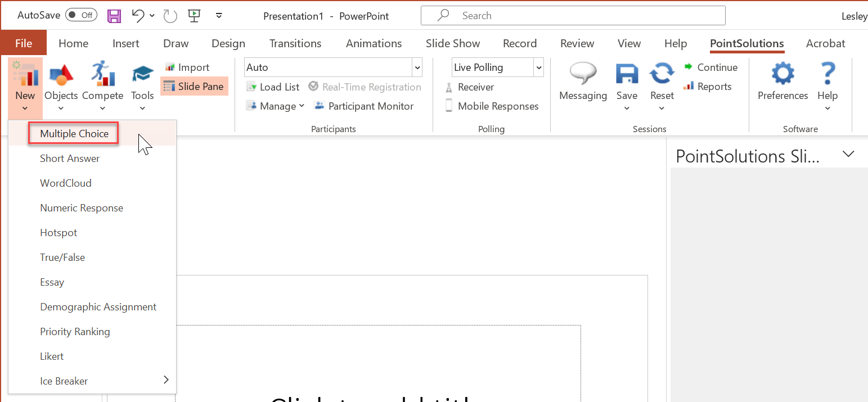This screenshot has width=868, height=402.
Task: Open the New question slide menu
Action: [25, 87]
